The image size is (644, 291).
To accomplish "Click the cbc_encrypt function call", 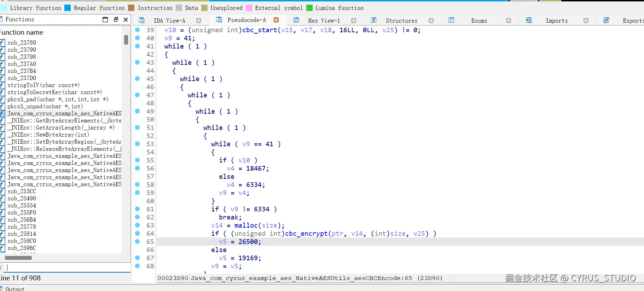I will (307, 234).
